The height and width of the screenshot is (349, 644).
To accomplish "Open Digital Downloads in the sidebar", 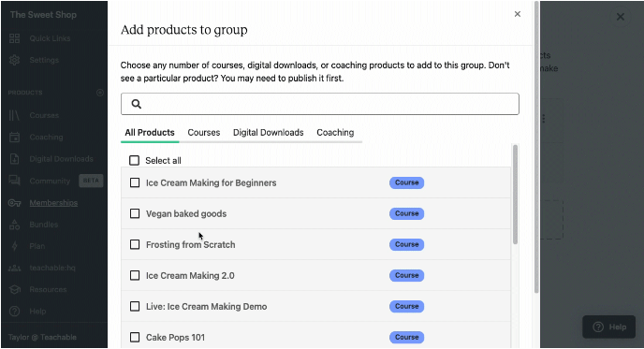I will point(61,159).
